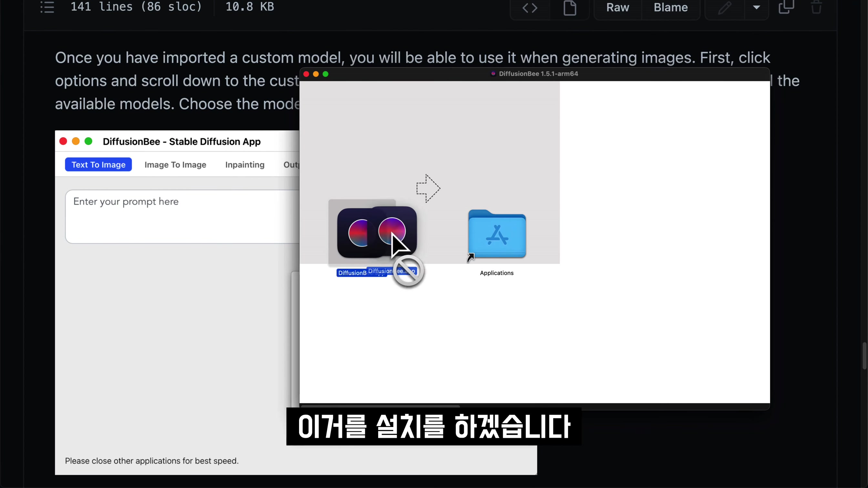Click the 10.8 KB file size text
Viewport: 868px width, 488px height.
pos(250,7)
